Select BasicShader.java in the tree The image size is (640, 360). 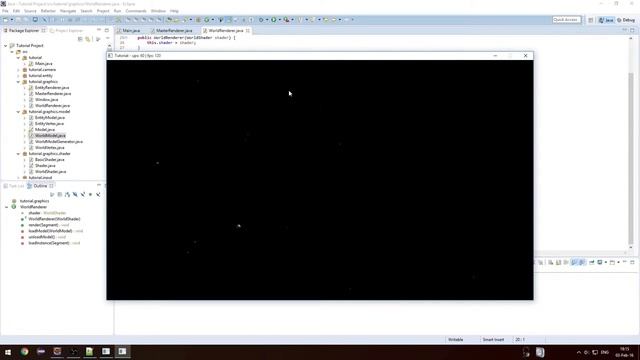49,160
